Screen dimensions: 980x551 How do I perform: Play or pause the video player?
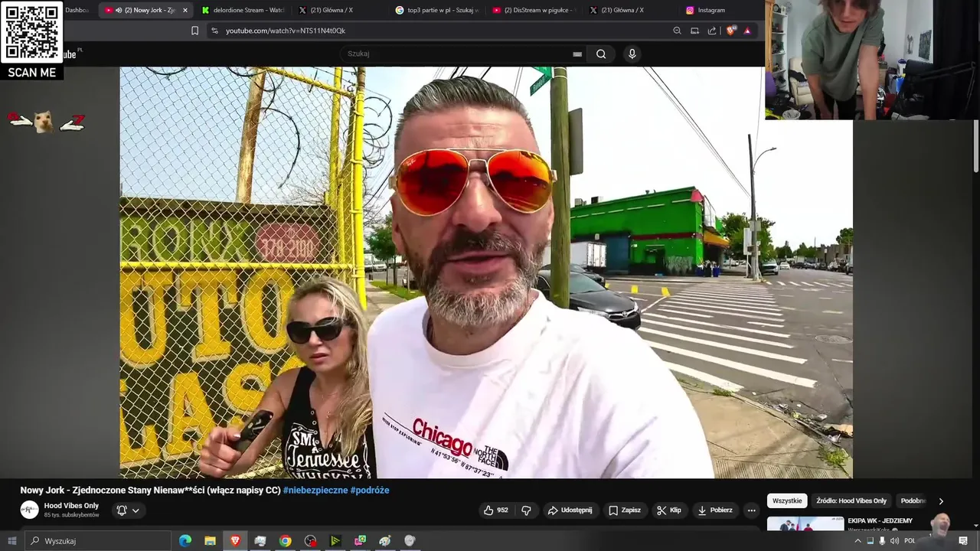(x=486, y=272)
